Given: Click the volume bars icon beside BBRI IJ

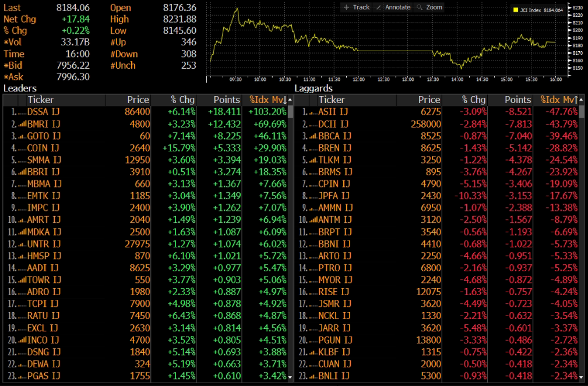Looking at the screenshot, I should pyautogui.click(x=22, y=172).
